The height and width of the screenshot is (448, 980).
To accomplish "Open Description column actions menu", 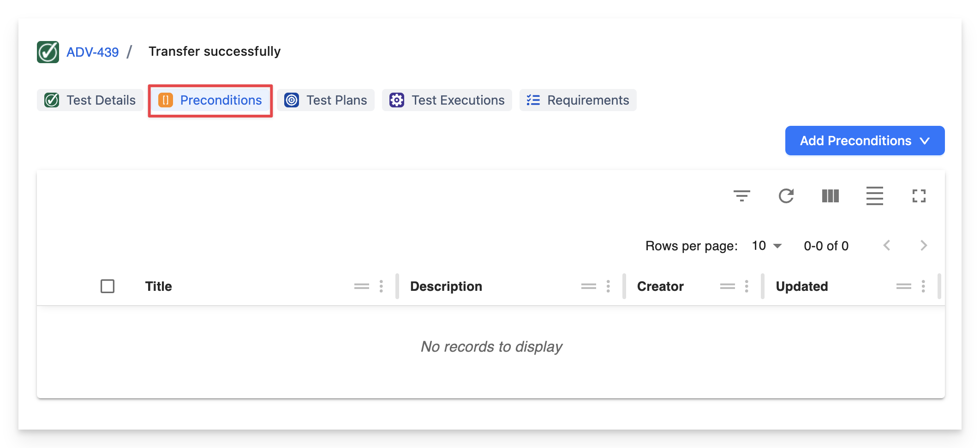I will coord(608,286).
